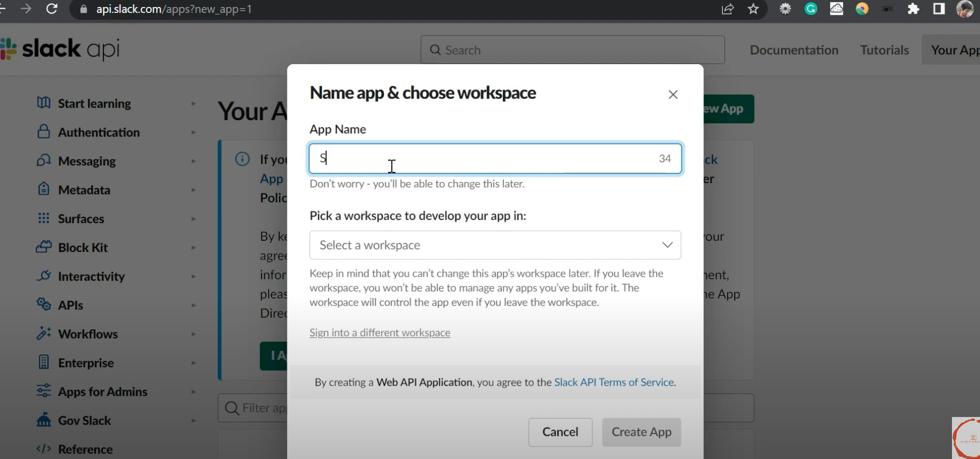Expand the Block Kit section arrow
Screen dimensions: 980x459
click(x=193, y=248)
